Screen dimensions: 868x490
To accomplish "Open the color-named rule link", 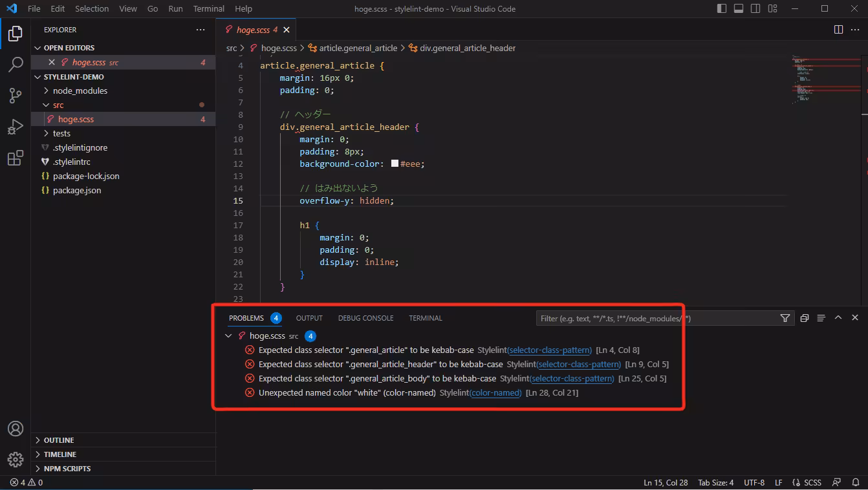I will [x=495, y=393].
